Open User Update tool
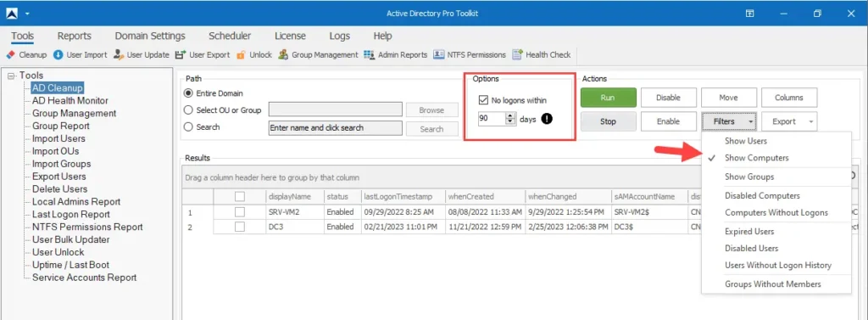This screenshot has height=320, width=868. tap(142, 55)
